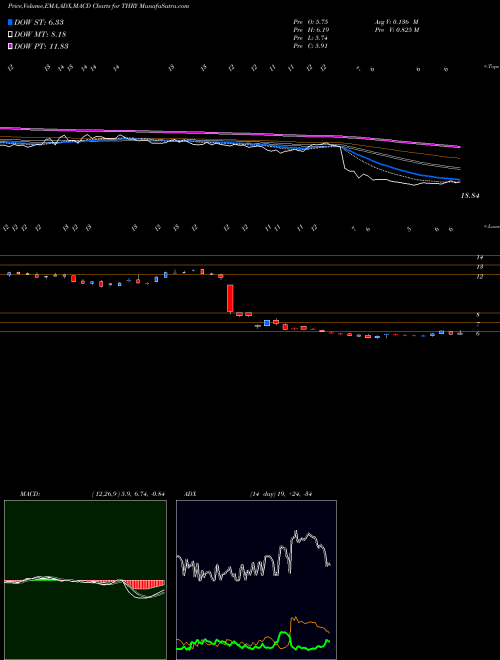Screen dimensions: 500x660
Task: Click the Pre O: 5.75 open value
Action: (x=311, y=21)
